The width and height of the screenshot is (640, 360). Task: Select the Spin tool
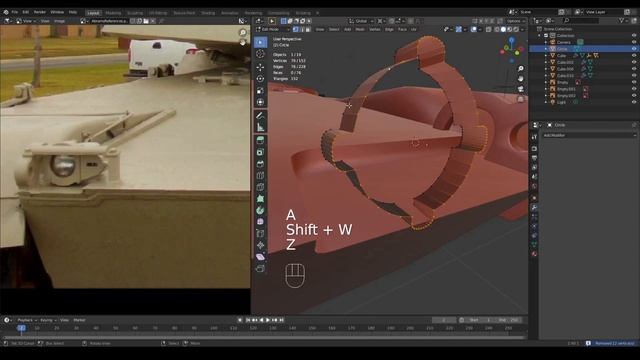click(x=260, y=210)
